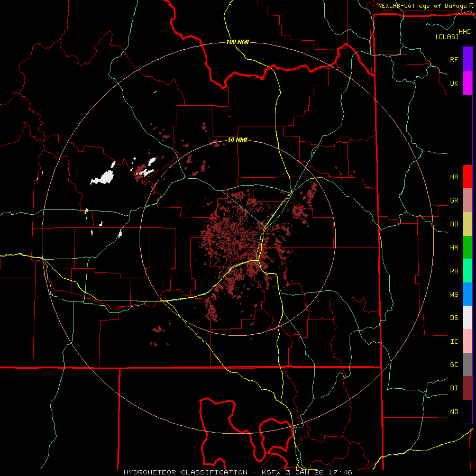Click the brown BI legend swatch

[467, 388]
